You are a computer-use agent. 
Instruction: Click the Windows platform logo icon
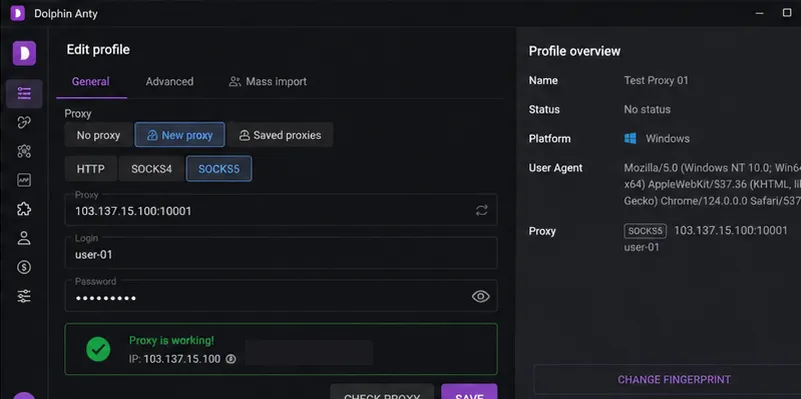630,138
